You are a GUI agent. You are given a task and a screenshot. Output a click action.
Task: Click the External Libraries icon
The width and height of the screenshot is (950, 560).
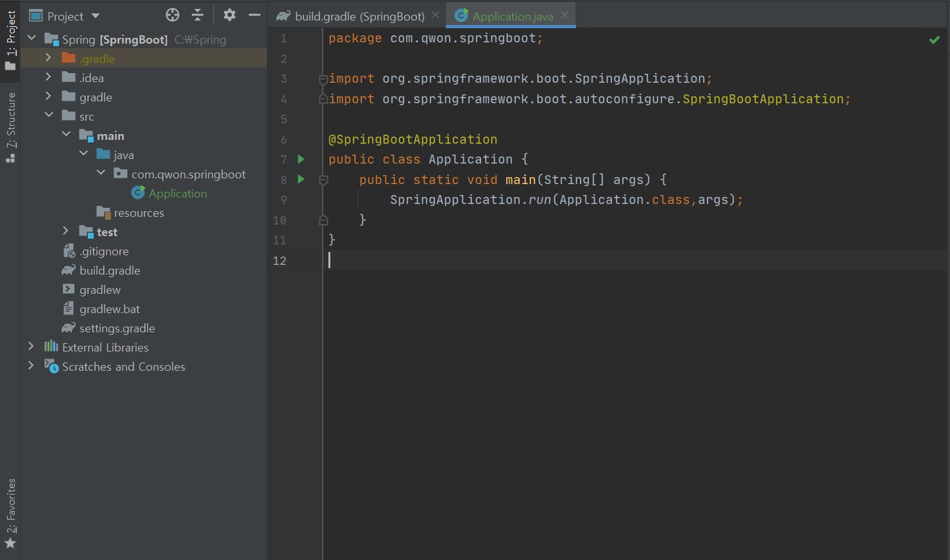[x=51, y=346]
